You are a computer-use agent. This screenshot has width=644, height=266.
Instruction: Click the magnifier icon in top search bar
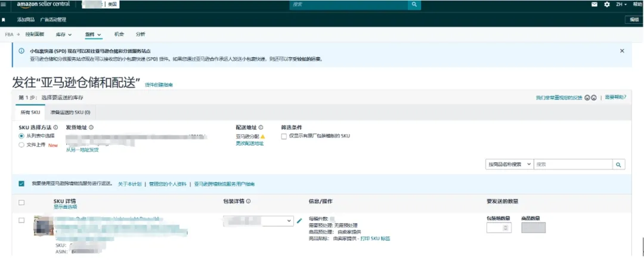click(414, 4)
